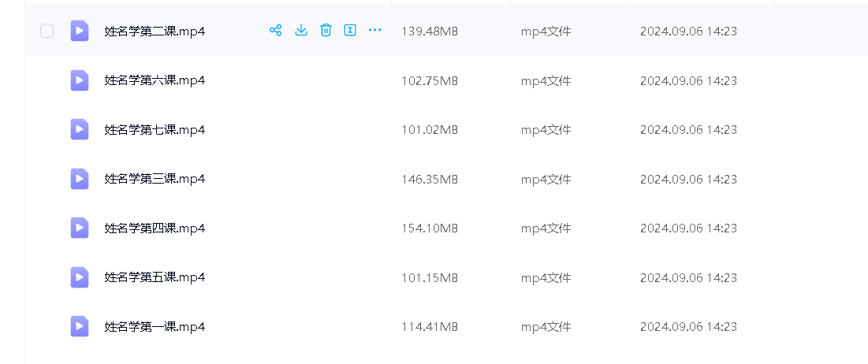The image size is (868, 364).
Task: Select the row showing 101.15MB size
Action: click(x=430, y=277)
